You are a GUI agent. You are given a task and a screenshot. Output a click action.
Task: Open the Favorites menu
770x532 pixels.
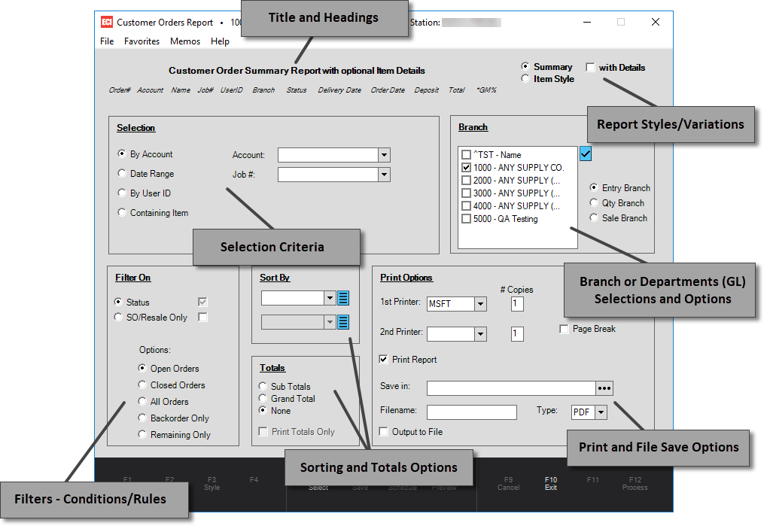[x=142, y=41]
